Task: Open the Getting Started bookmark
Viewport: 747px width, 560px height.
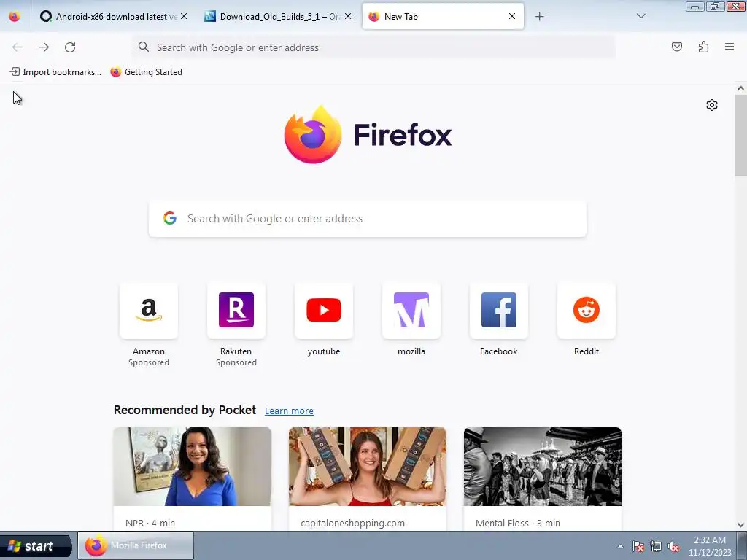Action: click(146, 72)
